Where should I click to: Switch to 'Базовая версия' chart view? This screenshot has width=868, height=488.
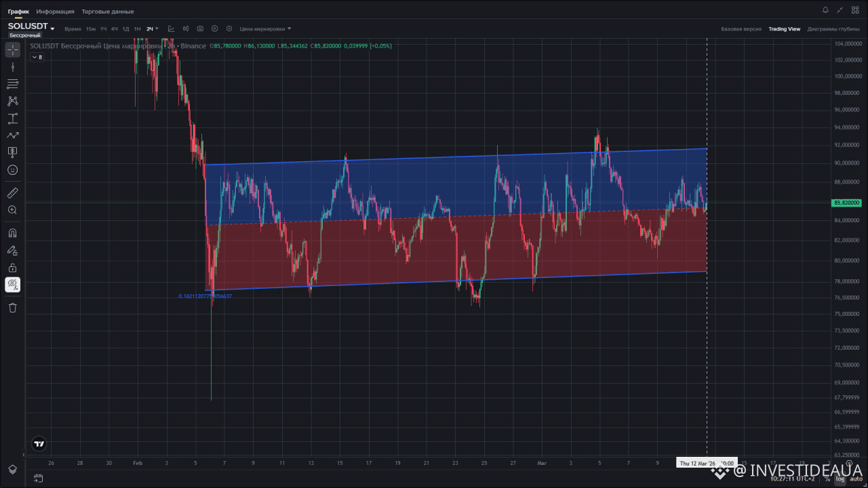point(741,29)
